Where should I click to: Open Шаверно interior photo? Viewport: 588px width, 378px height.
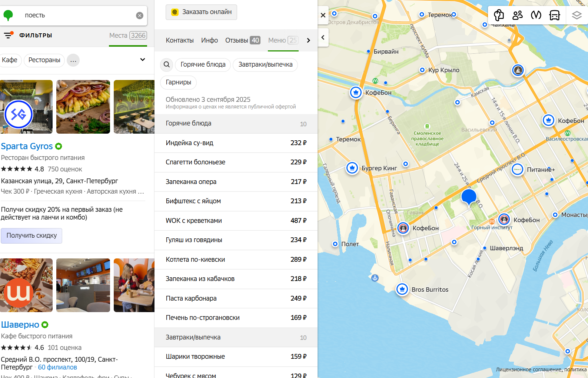click(83, 285)
